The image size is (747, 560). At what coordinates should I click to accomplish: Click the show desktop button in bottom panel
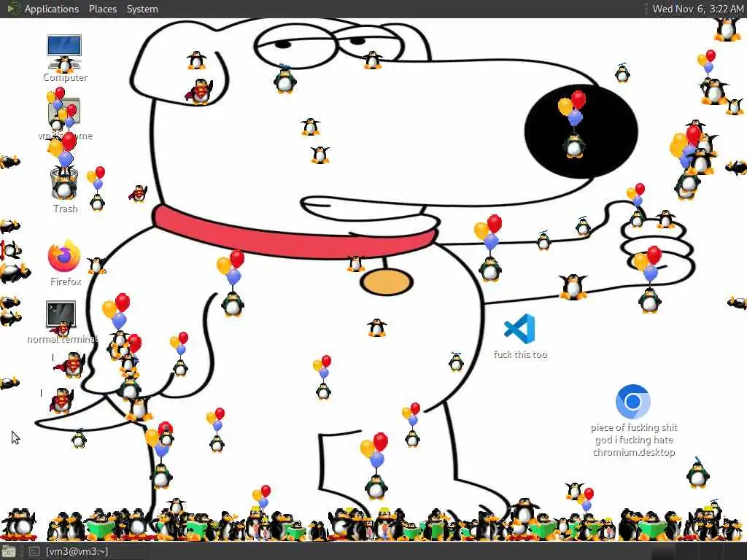pyautogui.click(x=9, y=551)
